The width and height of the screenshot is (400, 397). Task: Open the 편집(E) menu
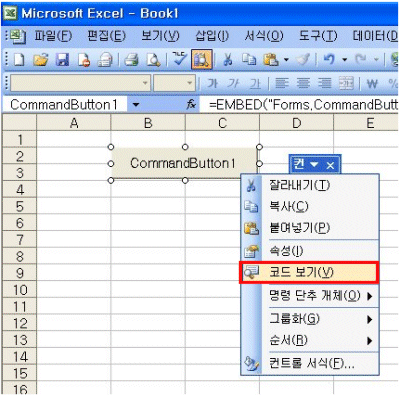[106, 36]
